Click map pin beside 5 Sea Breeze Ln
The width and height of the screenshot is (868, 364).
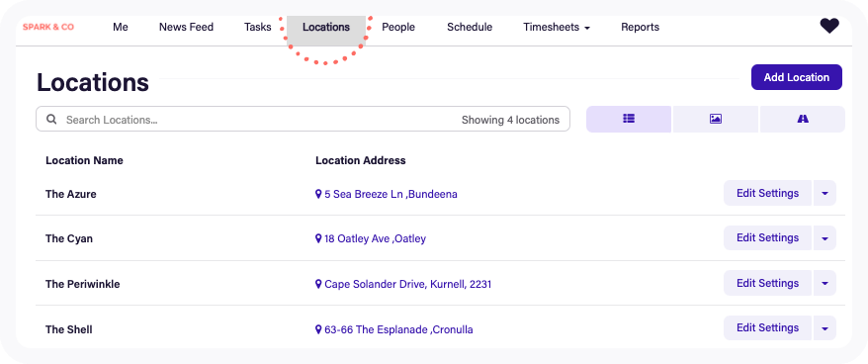318,194
